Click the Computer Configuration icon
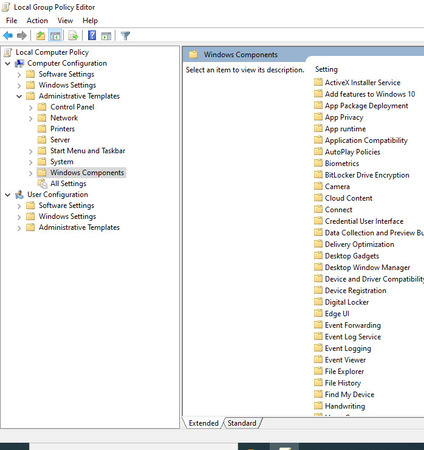424x450 pixels. click(x=20, y=63)
